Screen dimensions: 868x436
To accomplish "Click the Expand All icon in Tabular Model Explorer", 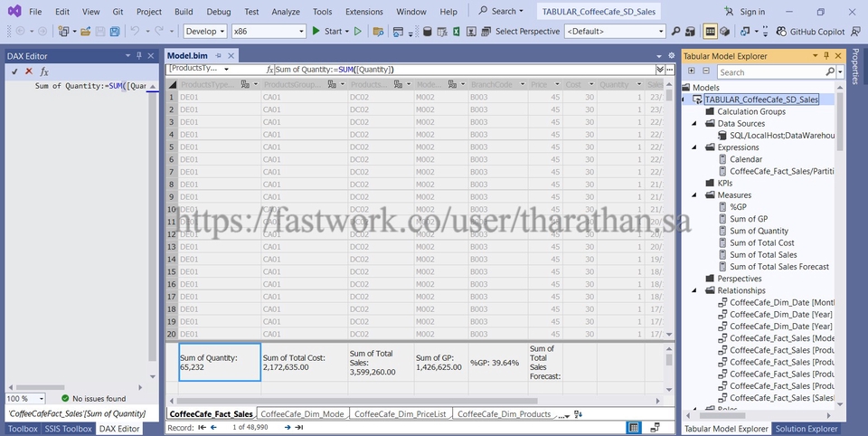I will (690, 71).
